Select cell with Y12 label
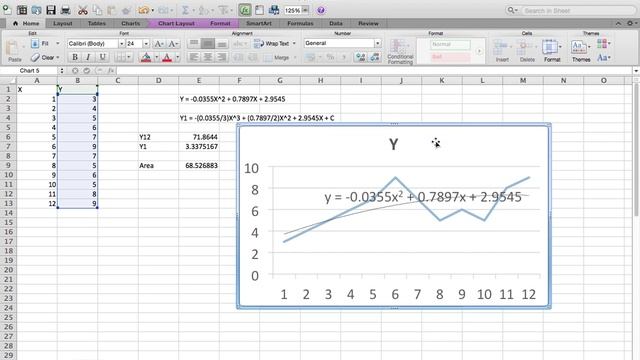The height and width of the screenshot is (360, 640). pos(158,137)
